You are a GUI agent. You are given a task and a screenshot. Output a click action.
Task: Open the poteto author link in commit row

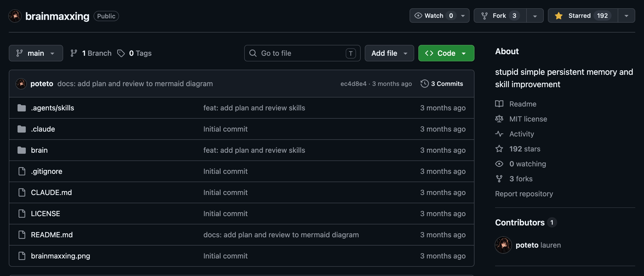click(x=42, y=84)
